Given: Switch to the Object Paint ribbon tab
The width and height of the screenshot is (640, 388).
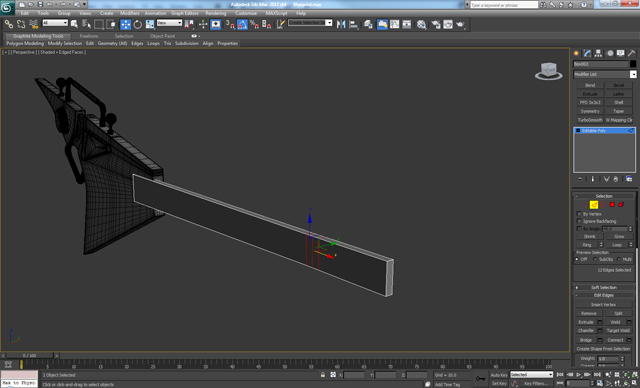Looking at the screenshot, I should pos(162,36).
